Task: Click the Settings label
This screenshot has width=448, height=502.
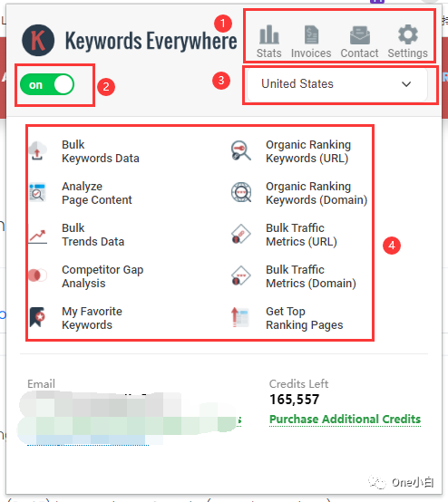Action: 408,53
